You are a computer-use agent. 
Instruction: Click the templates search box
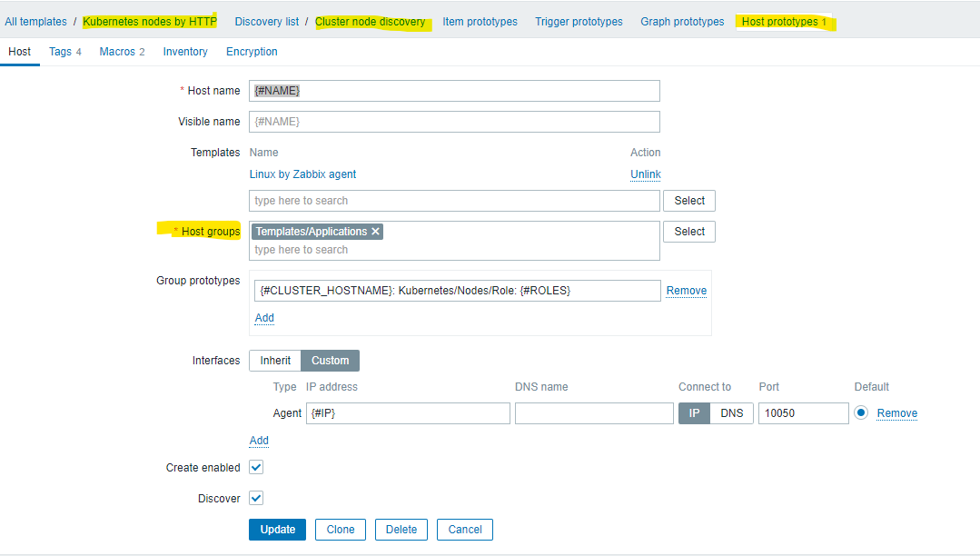point(454,201)
